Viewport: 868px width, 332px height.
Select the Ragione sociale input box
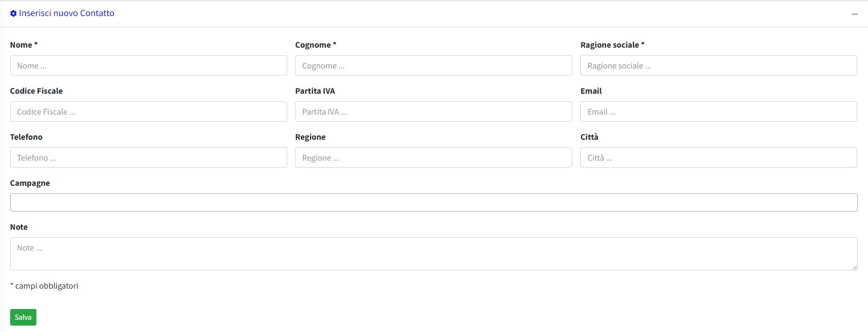(x=719, y=65)
